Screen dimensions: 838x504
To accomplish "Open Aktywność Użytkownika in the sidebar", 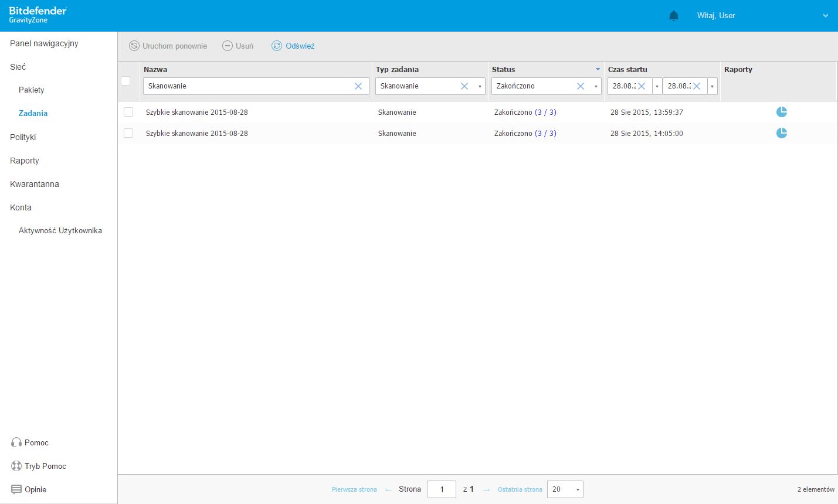I will [x=60, y=230].
